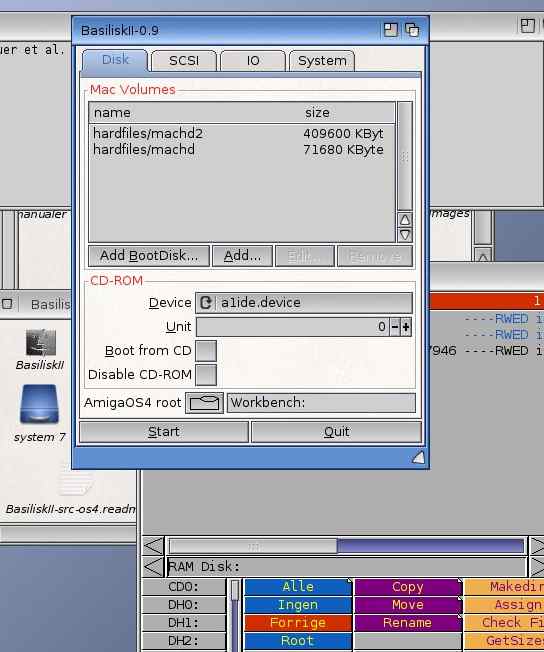This screenshot has height=652, width=544.
Task: Click Add BootDisk... button
Action: [x=149, y=256]
